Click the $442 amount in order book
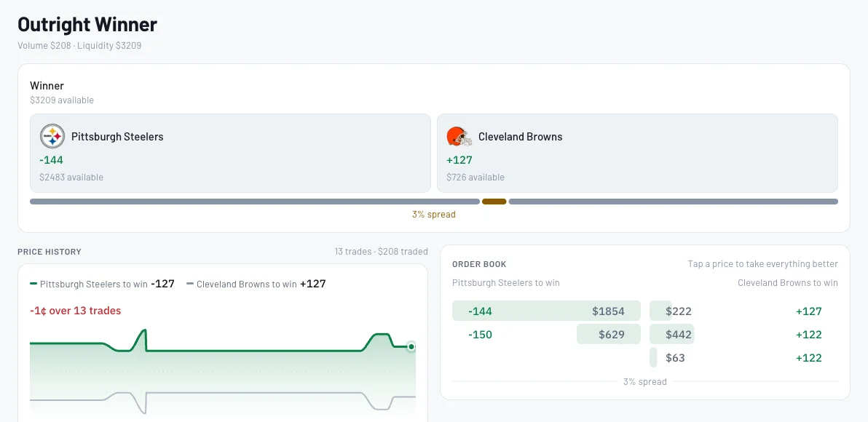The image size is (868, 422). 679,334
